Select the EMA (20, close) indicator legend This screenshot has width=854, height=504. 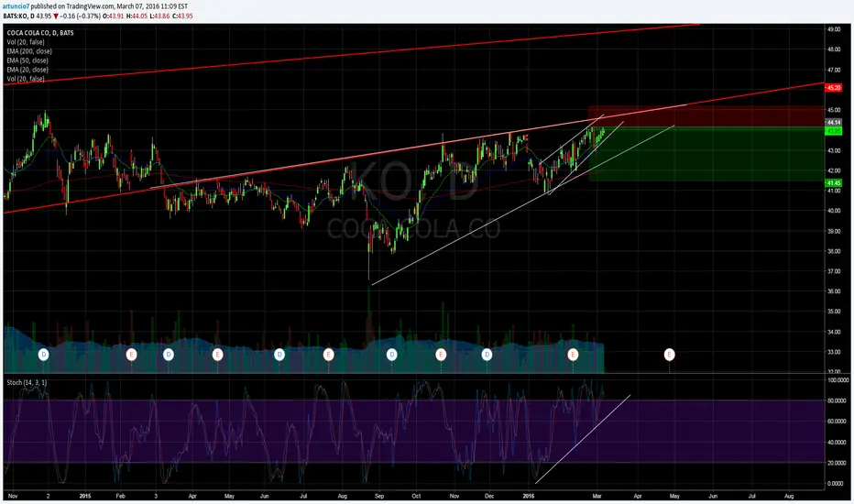27,70
